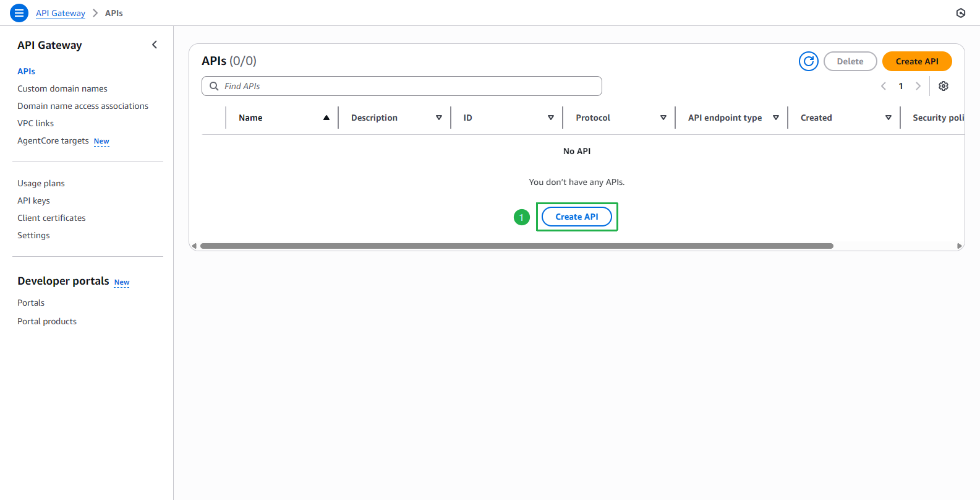Click the outlined Create API button
This screenshot has height=500, width=980.
pyautogui.click(x=577, y=217)
